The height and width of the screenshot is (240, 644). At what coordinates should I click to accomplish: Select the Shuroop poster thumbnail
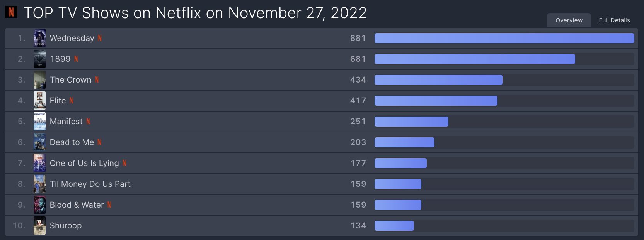point(39,225)
